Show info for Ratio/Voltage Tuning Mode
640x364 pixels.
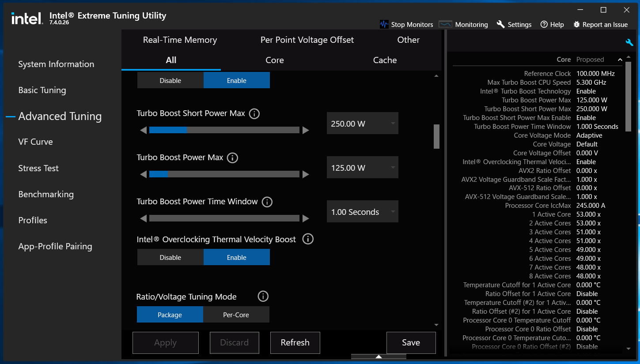(x=263, y=296)
